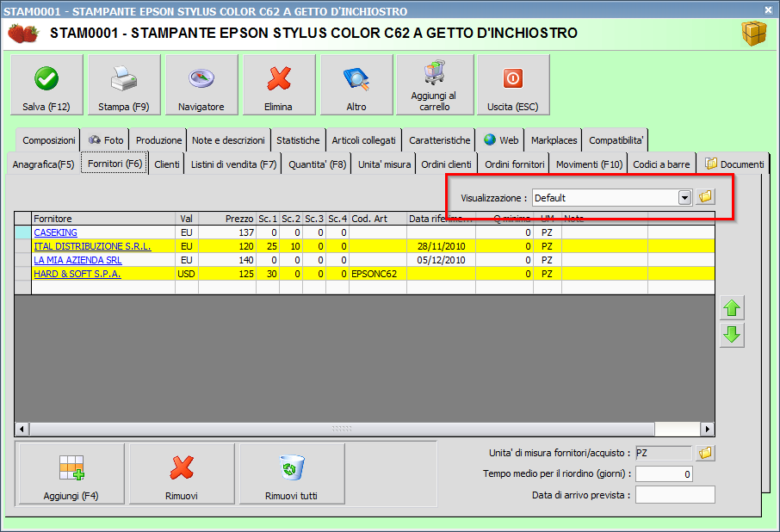Switch to the Composizioni tab
Image resolution: width=780 pixels, height=532 pixels.
tap(49, 140)
